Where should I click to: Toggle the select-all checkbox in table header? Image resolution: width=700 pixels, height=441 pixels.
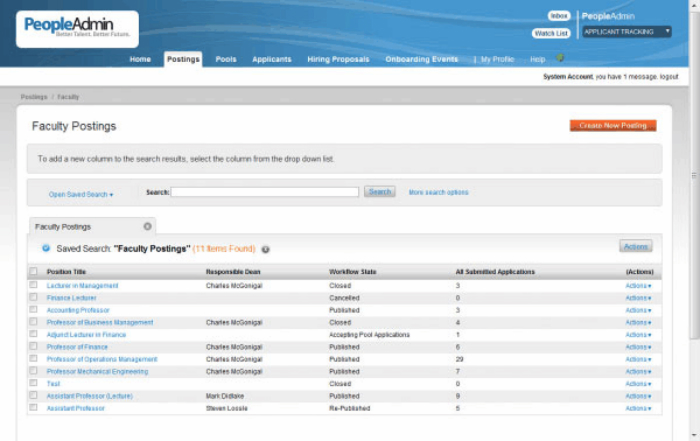[34, 272]
